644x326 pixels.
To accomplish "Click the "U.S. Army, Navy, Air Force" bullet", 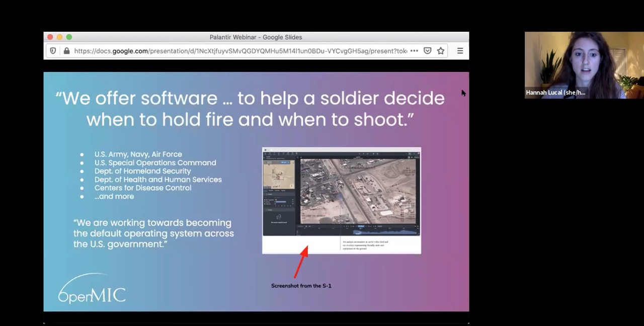I will [x=138, y=154].
